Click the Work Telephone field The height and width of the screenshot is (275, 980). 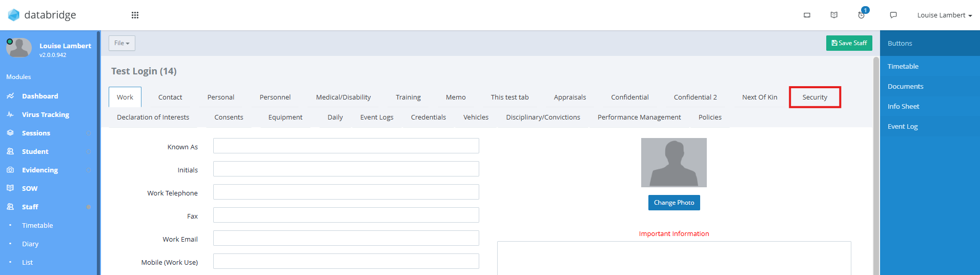pos(346,192)
